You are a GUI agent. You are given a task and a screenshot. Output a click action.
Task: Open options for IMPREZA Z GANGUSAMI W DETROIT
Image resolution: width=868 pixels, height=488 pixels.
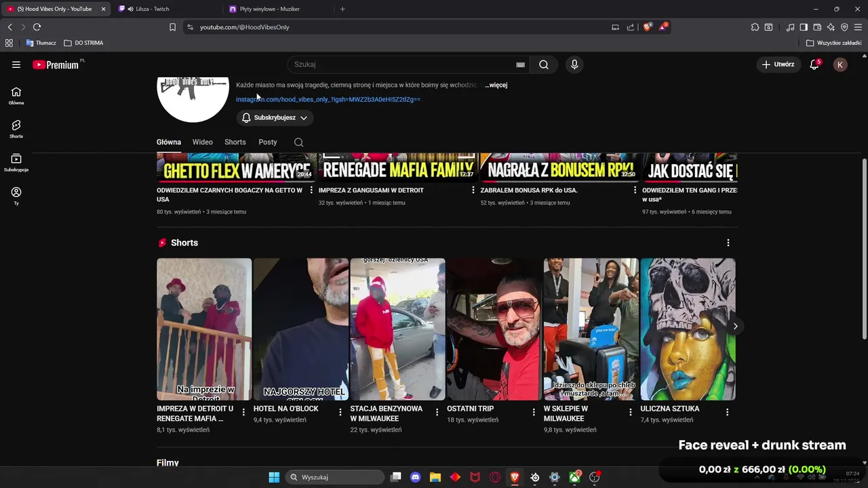pos(473,190)
